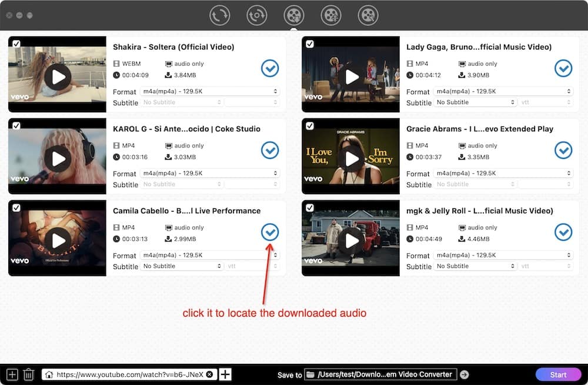The image size is (588, 385).
Task: Toggle selection of the KAROL G video
Action: (16, 125)
